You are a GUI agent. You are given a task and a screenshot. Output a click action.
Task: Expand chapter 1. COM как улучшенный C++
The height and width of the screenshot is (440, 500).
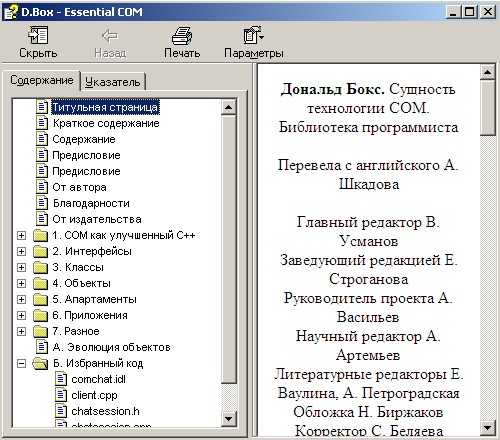(x=21, y=235)
